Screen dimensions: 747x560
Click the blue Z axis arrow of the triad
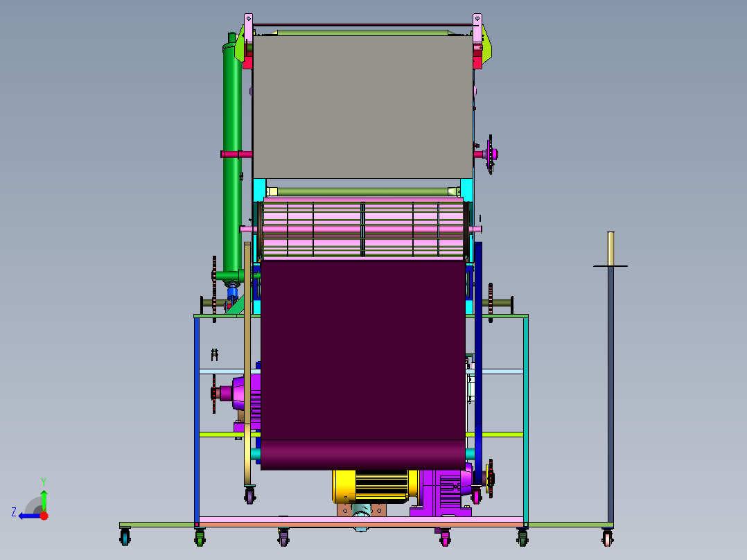(28, 516)
